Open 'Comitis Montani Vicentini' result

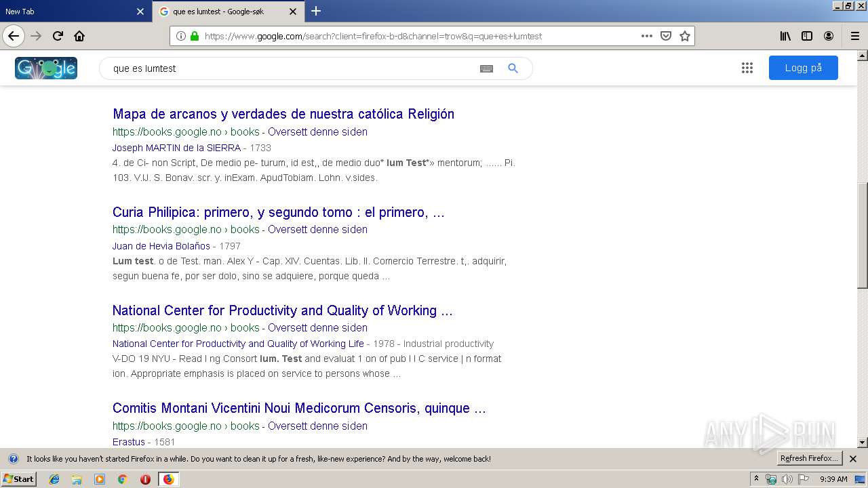click(299, 408)
